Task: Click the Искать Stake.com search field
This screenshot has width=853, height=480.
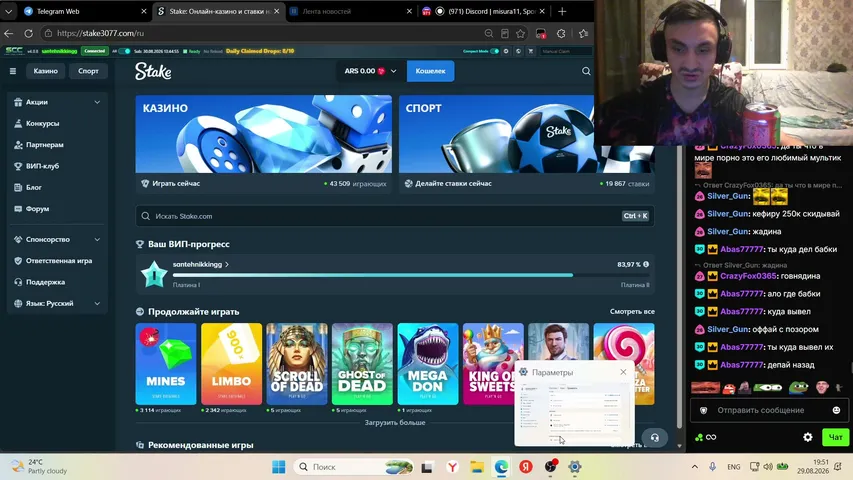Action: coord(395,216)
